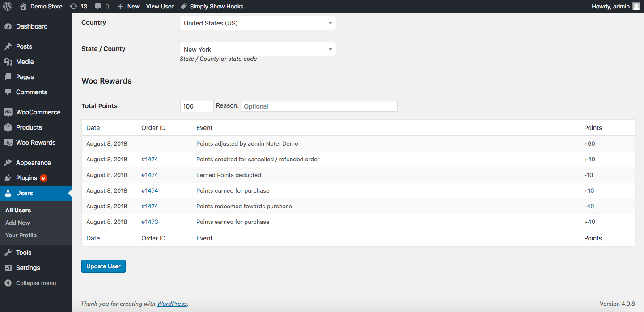644x312 pixels.
Task: Open order #1473 link
Action: click(x=150, y=222)
